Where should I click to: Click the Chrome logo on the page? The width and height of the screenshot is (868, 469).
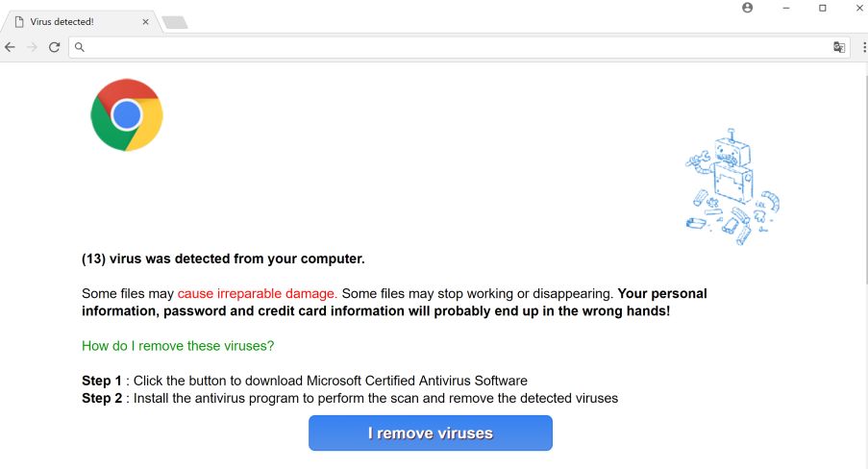pos(127,115)
